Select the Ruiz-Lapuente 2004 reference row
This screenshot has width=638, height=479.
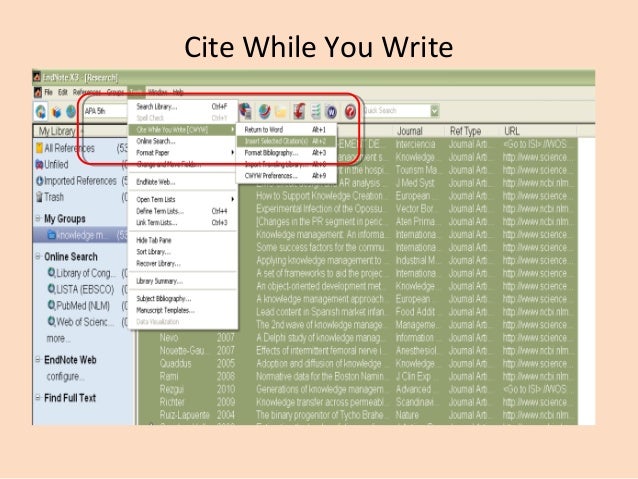click(358, 415)
